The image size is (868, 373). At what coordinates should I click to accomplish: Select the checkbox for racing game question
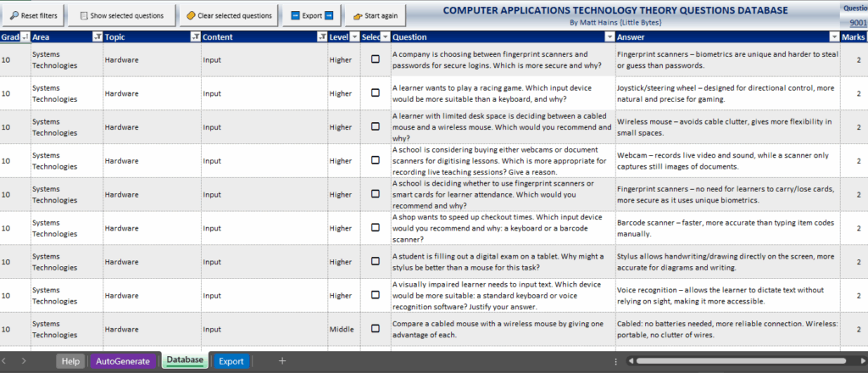(x=376, y=93)
